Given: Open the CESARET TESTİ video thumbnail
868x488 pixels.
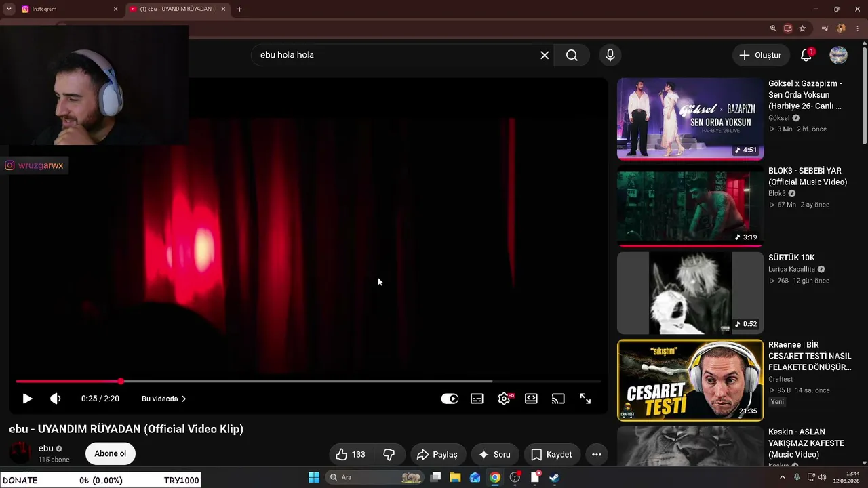Looking at the screenshot, I should coord(690,380).
